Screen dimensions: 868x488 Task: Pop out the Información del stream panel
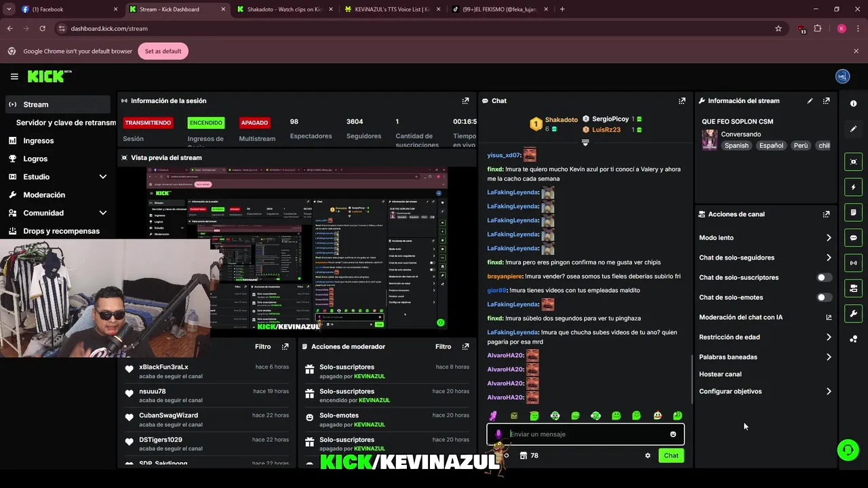coord(826,100)
